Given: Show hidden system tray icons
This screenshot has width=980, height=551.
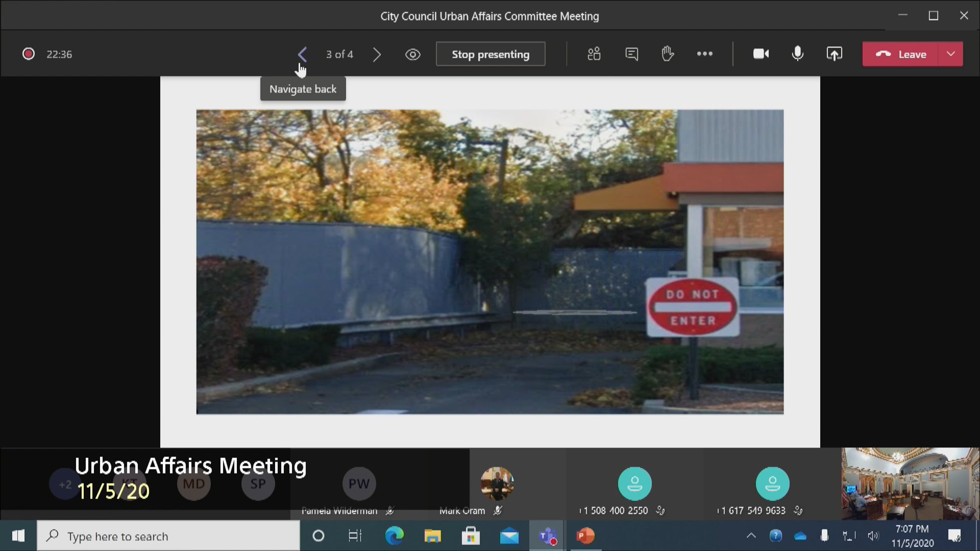Looking at the screenshot, I should click(751, 536).
